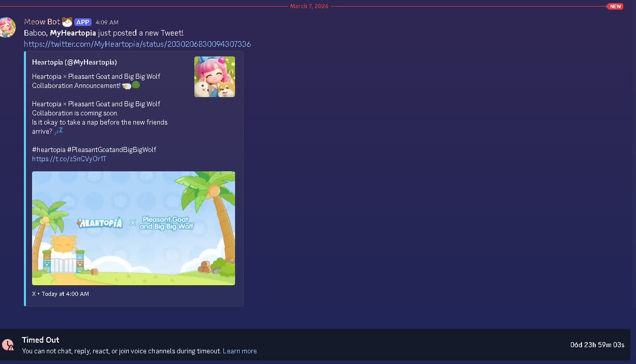Click 'Is it okay to take a nap' text

click(x=100, y=122)
